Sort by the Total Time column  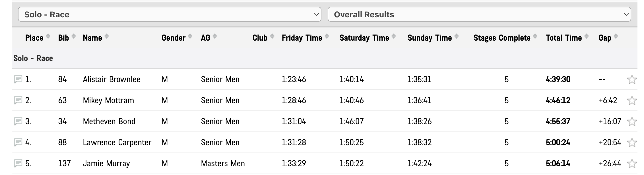coord(587,37)
